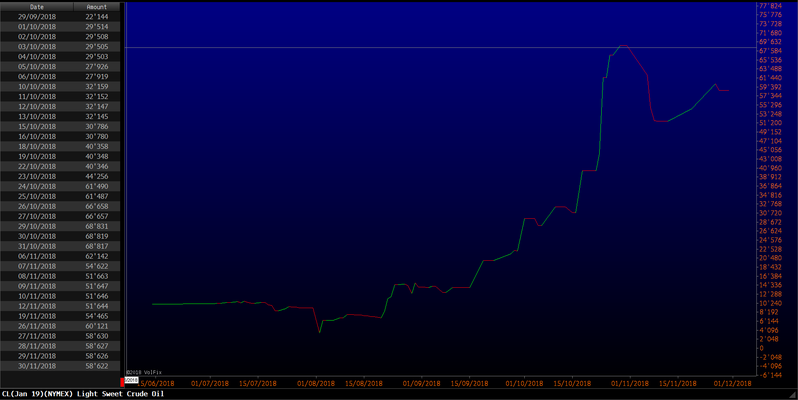The width and height of the screenshot is (798, 400).
Task: Select the 11/10/2018 date row
Action: coord(60,97)
